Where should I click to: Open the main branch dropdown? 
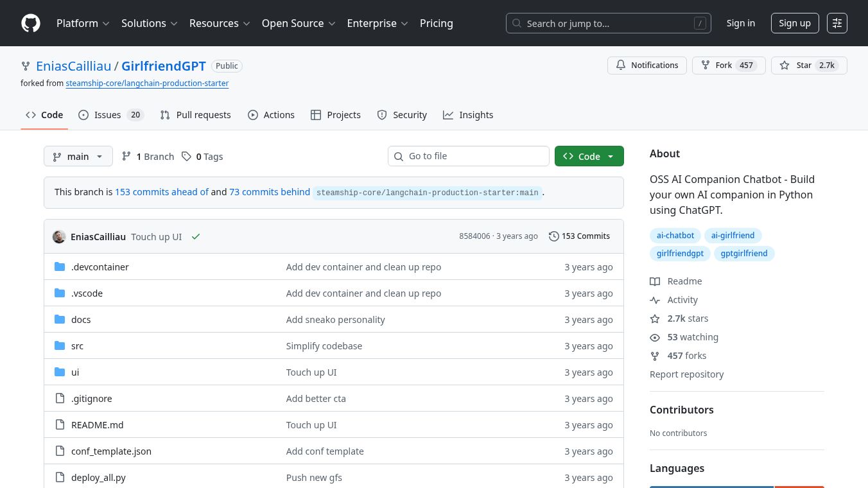point(78,157)
